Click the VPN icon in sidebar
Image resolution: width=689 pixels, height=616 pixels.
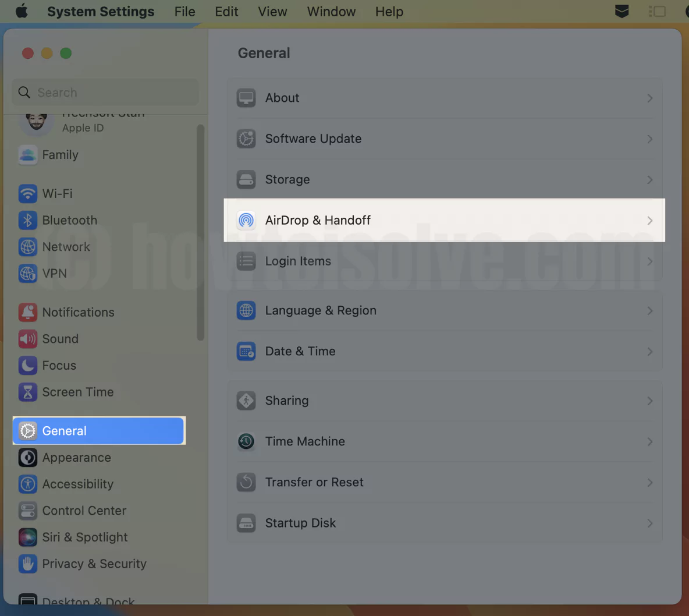tap(28, 274)
